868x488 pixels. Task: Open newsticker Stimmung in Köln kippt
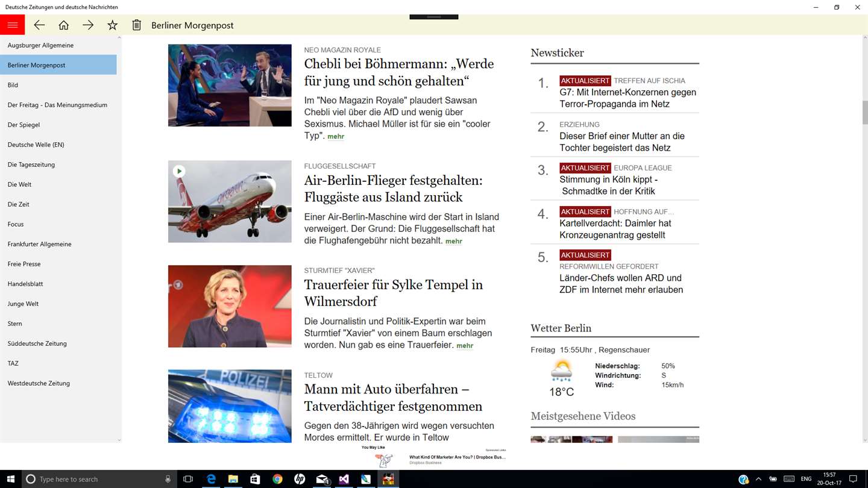(x=609, y=186)
